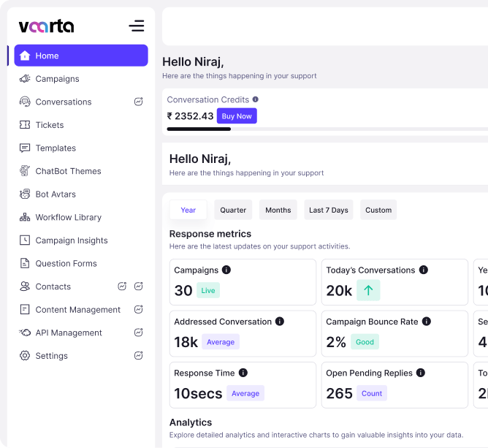Click the badge icon beside Content Management

(139, 309)
